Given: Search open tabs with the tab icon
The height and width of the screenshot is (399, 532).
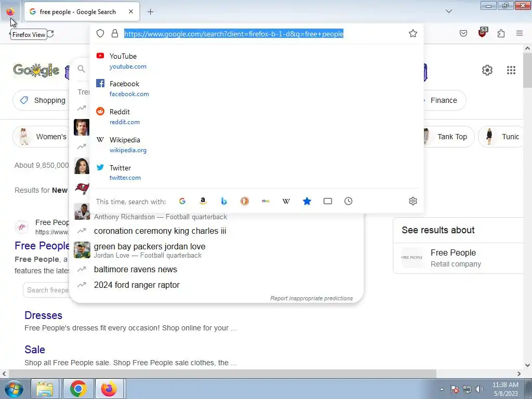Looking at the screenshot, I should [x=328, y=201].
